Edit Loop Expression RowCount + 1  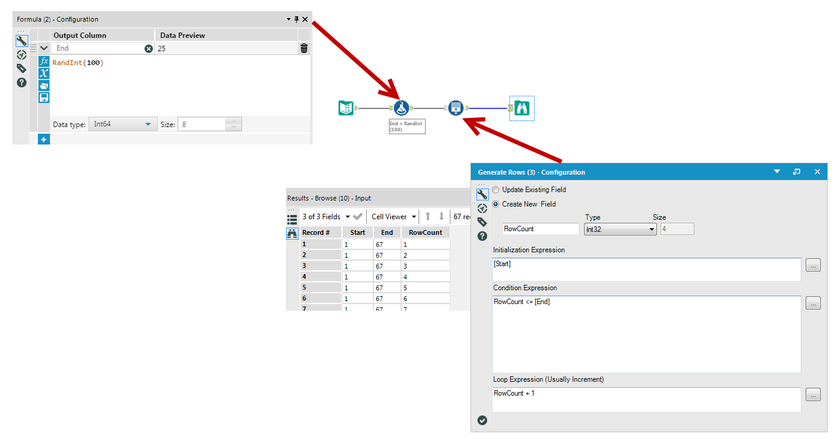tap(646, 399)
